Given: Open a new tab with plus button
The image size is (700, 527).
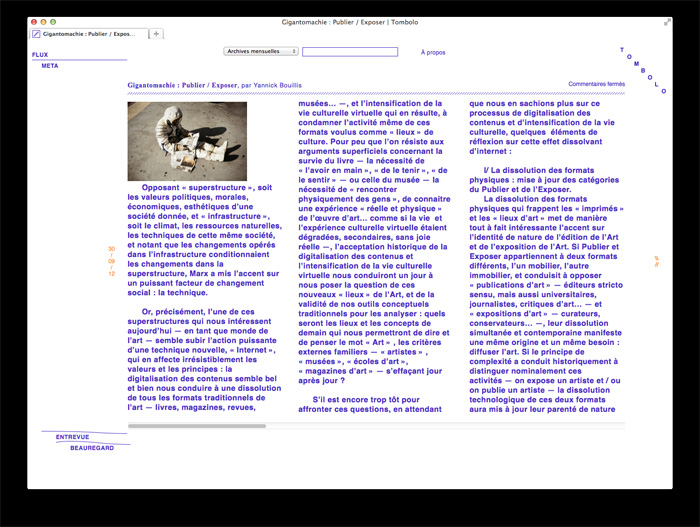Looking at the screenshot, I should pos(156,34).
